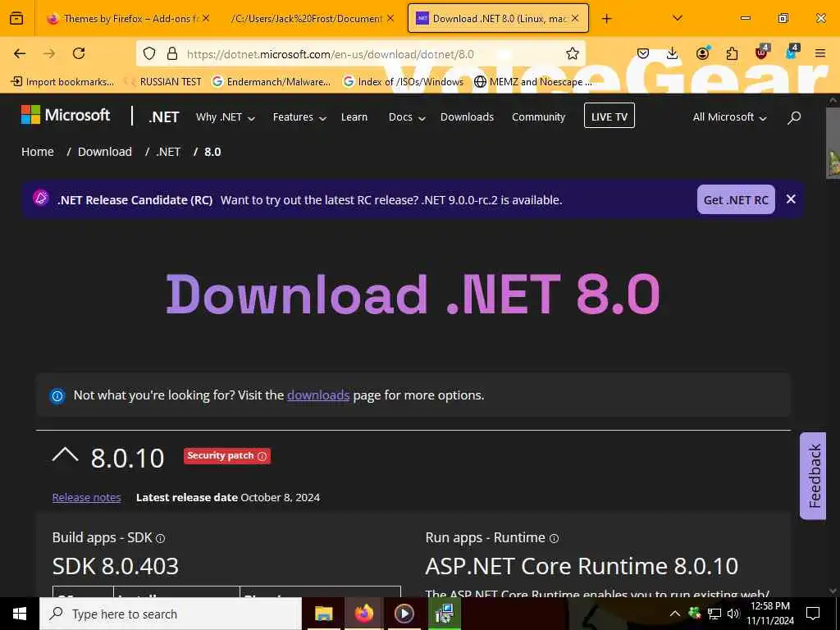840x630 pixels.
Task: List all tabs dropdown arrow
Action: click(x=678, y=18)
